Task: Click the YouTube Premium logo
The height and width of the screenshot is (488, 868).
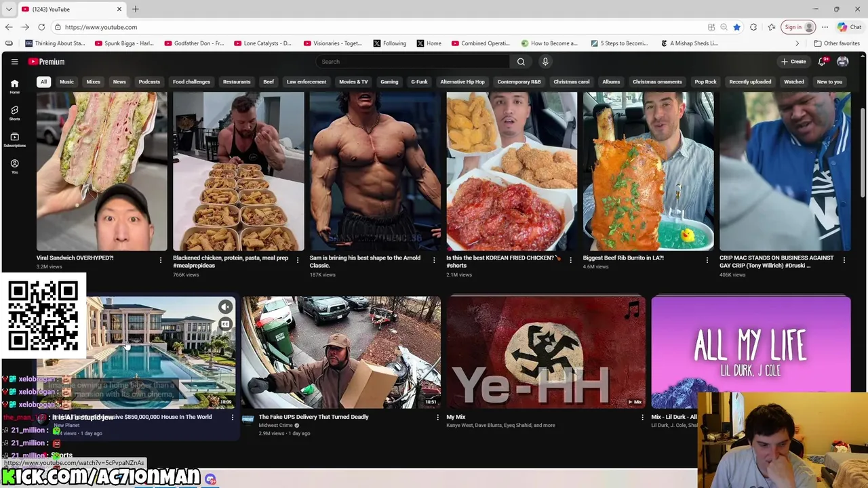Action: pyautogui.click(x=46, y=62)
